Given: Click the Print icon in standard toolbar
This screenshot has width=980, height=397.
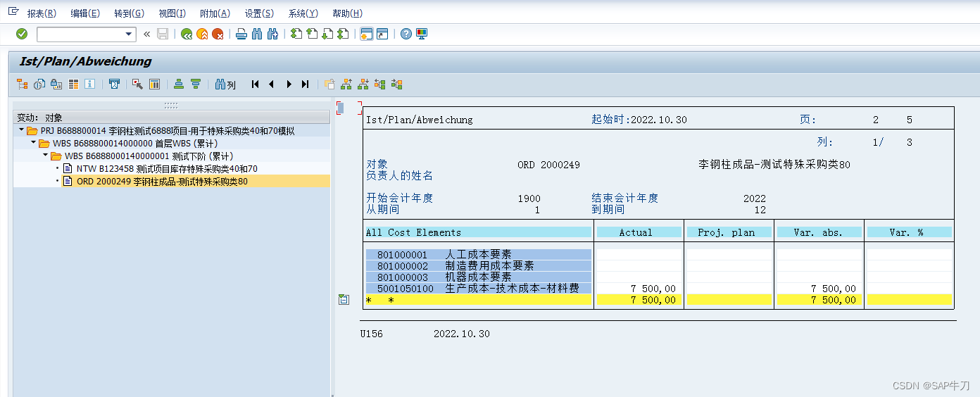Looking at the screenshot, I should pyautogui.click(x=241, y=34).
